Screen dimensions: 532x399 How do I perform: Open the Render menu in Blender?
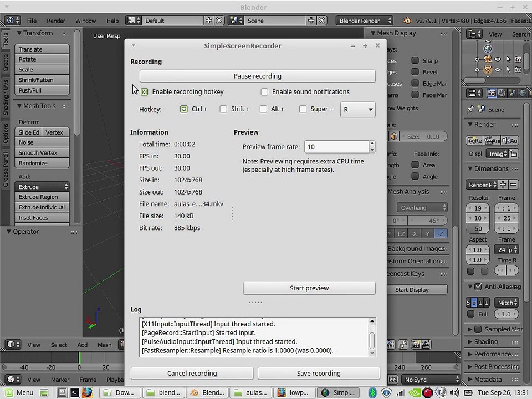[55, 21]
